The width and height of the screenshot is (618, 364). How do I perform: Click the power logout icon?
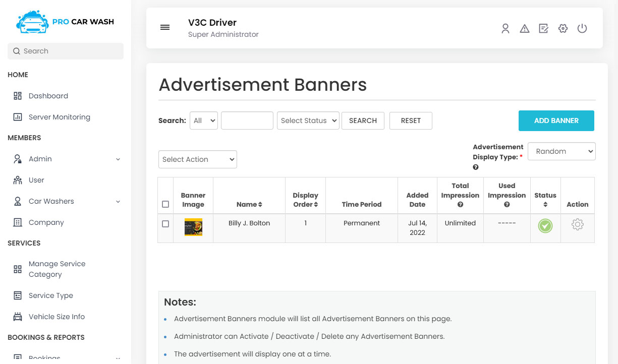[582, 28]
